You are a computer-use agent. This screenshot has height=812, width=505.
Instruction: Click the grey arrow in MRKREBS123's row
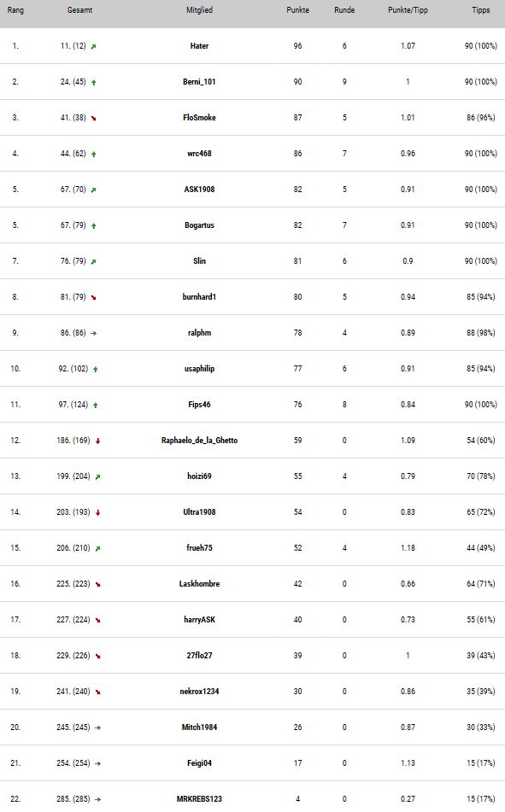97,799
